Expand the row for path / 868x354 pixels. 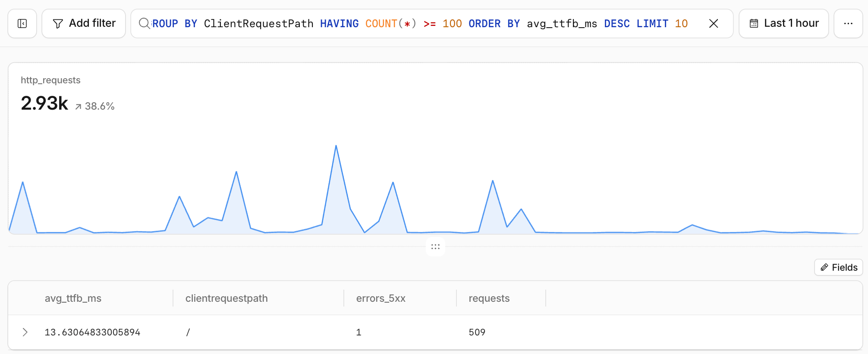(25, 332)
